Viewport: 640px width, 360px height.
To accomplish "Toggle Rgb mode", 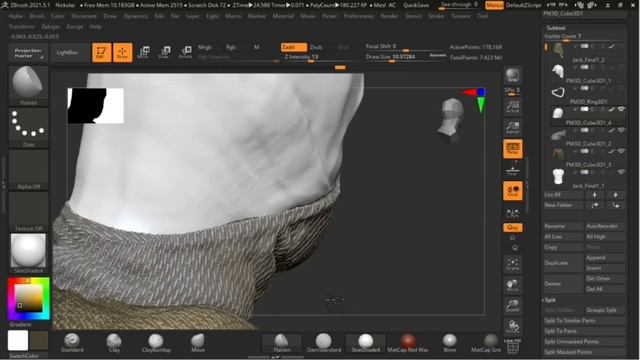I will tap(231, 47).
